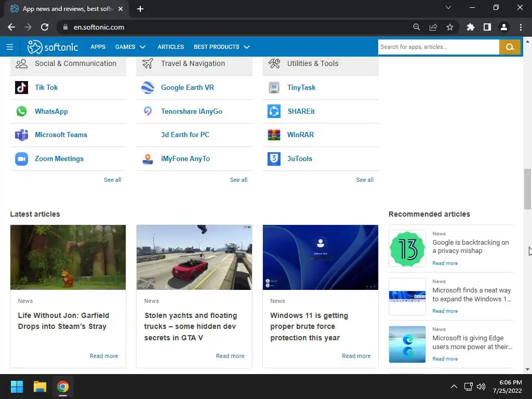Open the TikTok app icon
532x399 pixels.
[21, 87]
